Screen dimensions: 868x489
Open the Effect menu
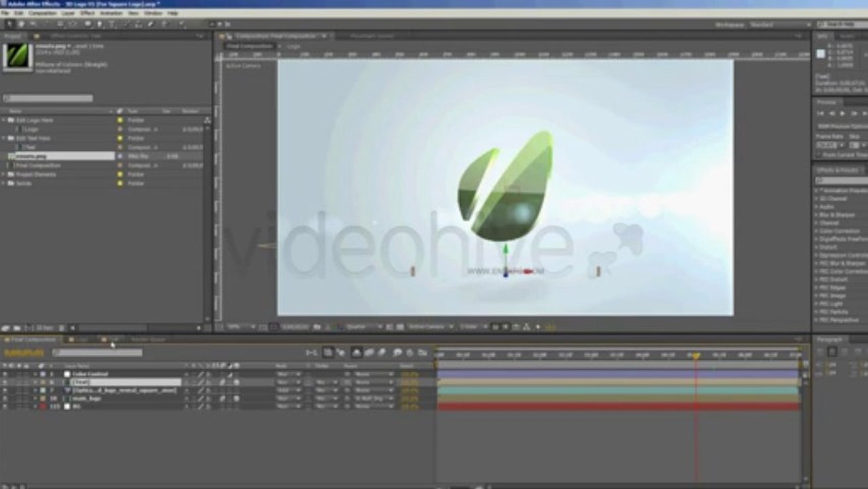[87, 13]
